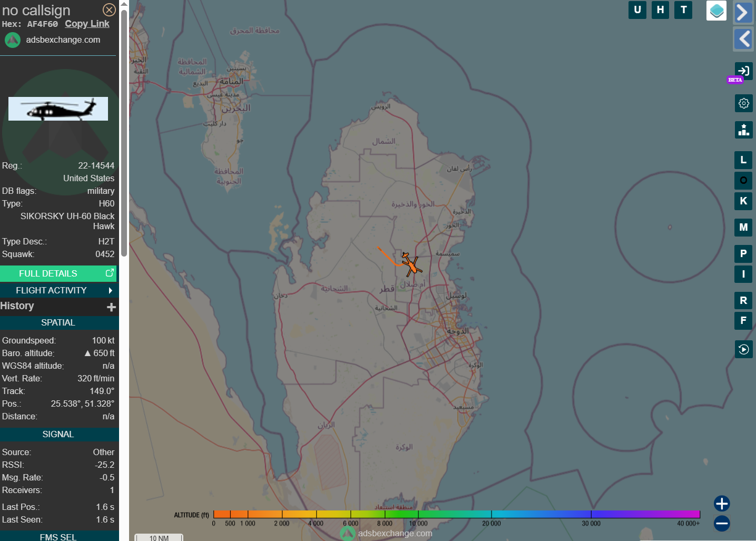The width and height of the screenshot is (756, 541).
Task: Toggle the F map button
Action: coord(743,320)
